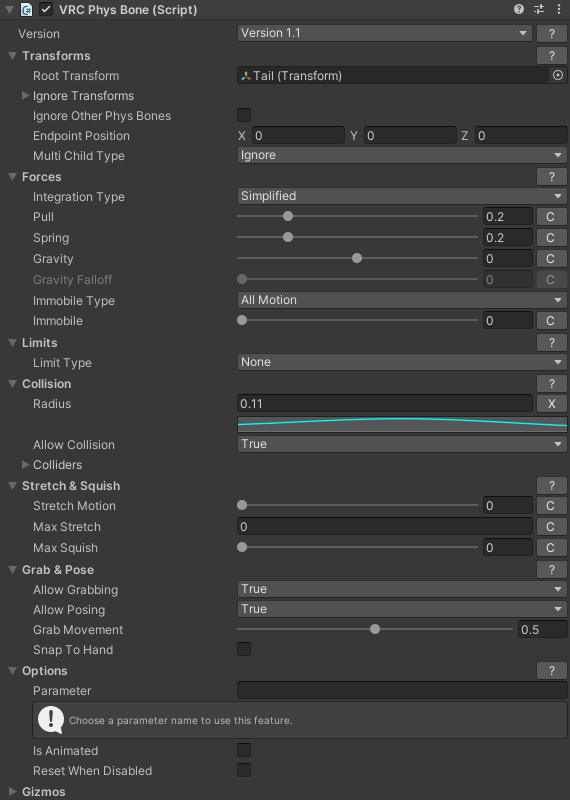The image size is (570, 800).
Task: Collapse the Limits section
Action: [13, 342]
